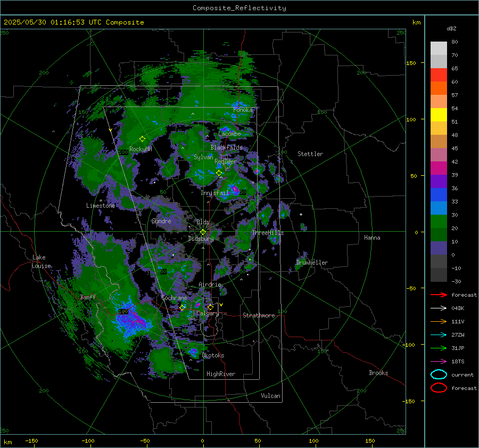Viewport: 479px width, 448px height.
Task: Click the green 31JP arrow legend icon
Action: pos(439,348)
